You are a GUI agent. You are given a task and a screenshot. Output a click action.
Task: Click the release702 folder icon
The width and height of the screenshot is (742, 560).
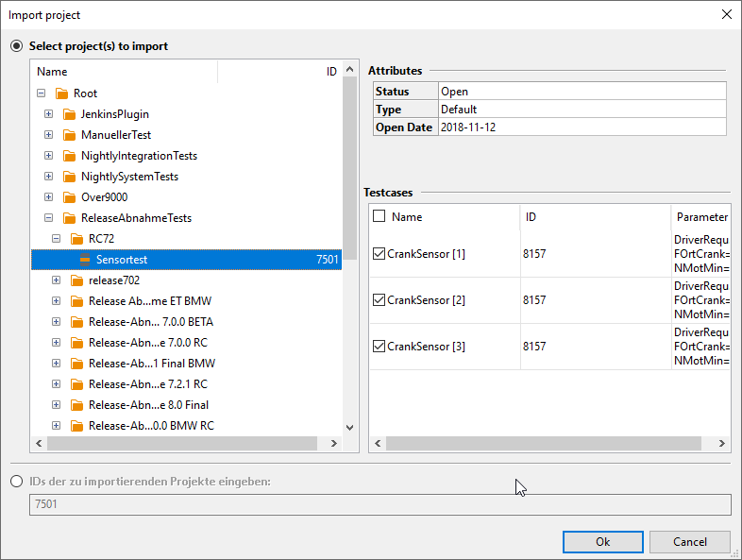point(77,280)
